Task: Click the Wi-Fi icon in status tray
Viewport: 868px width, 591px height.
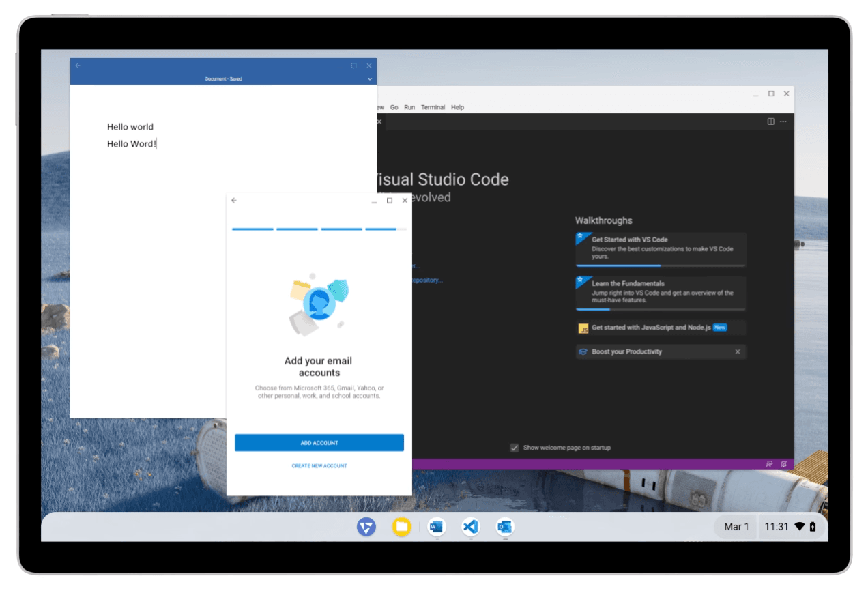Action: point(799,527)
